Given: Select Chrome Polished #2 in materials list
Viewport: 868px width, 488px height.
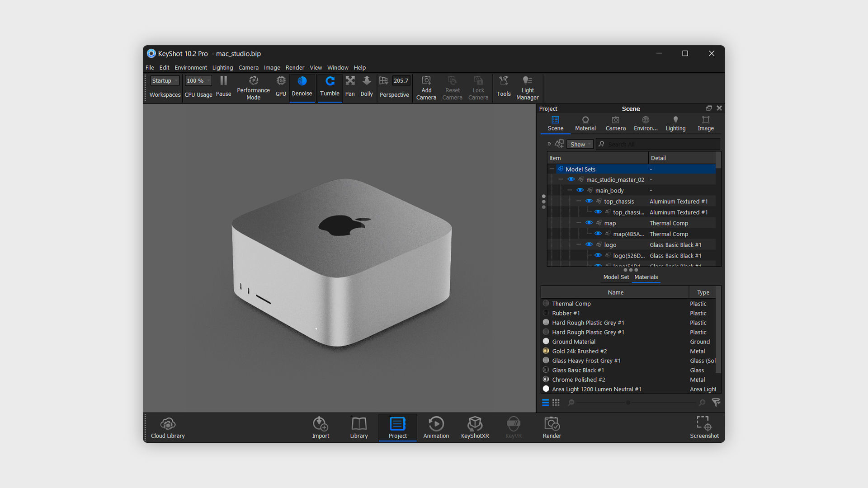Looking at the screenshot, I should pos(628,380).
